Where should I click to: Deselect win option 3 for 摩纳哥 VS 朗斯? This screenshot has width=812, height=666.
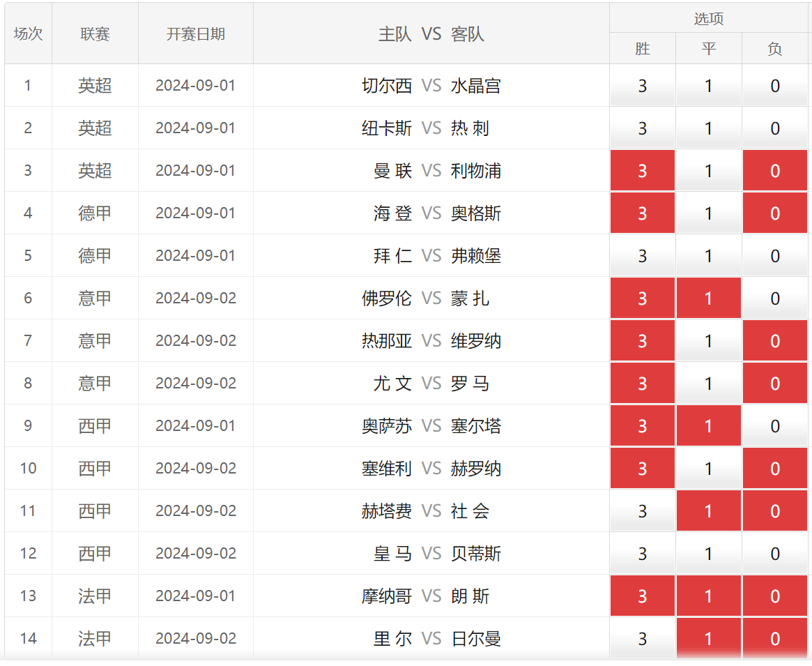click(x=642, y=596)
